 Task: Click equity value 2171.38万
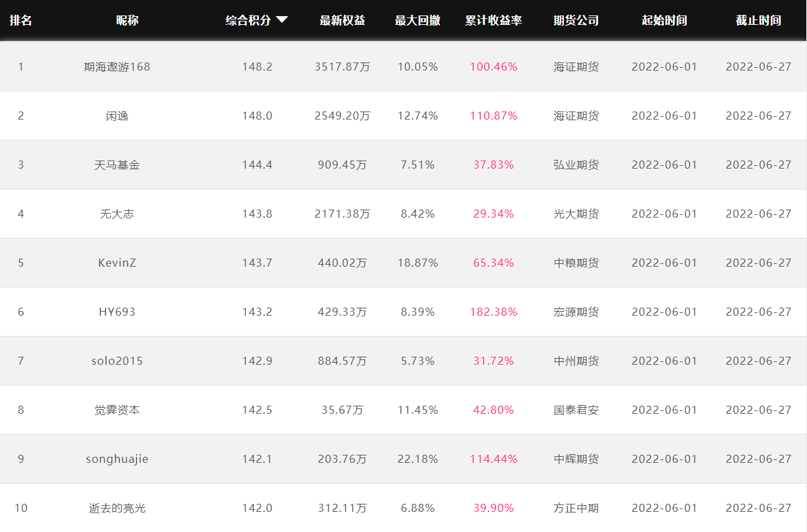pos(343,214)
